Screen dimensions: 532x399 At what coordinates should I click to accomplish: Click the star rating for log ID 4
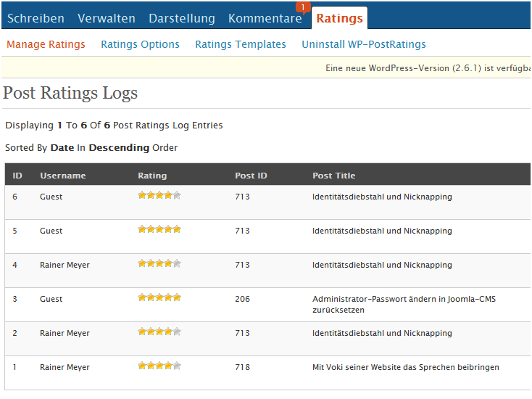159,263
